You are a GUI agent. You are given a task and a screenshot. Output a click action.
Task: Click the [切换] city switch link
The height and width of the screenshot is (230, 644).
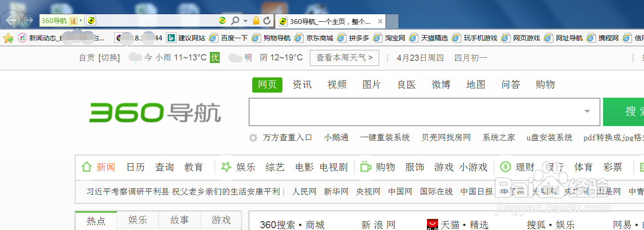click(x=109, y=58)
